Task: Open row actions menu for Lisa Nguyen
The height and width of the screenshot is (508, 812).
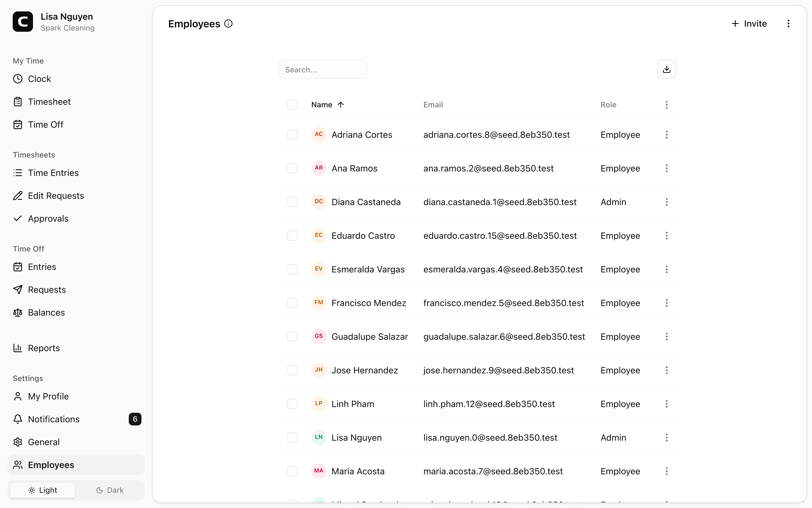Action: pos(666,438)
